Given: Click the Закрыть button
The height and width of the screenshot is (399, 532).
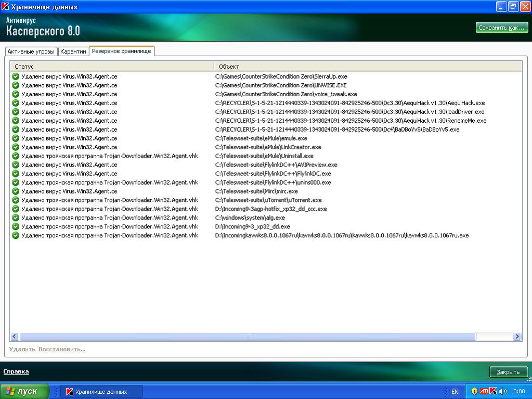Looking at the screenshot, I should [x=508, y=372].
